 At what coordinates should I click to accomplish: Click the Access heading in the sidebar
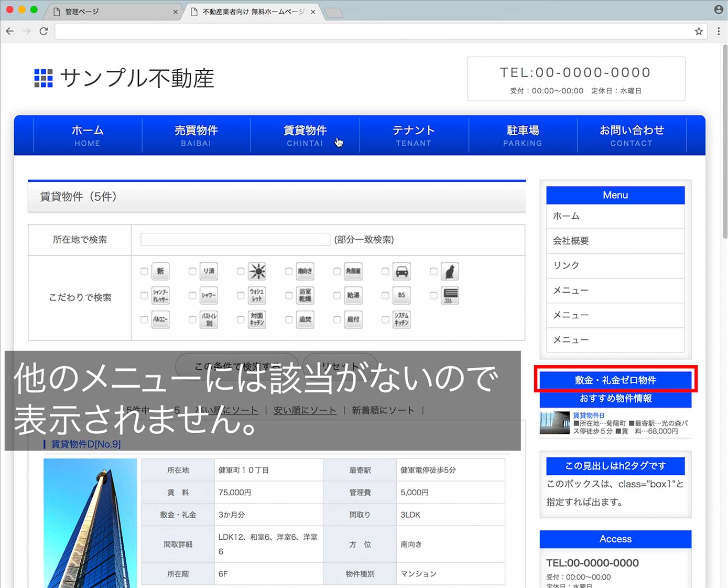click(615, 539)
